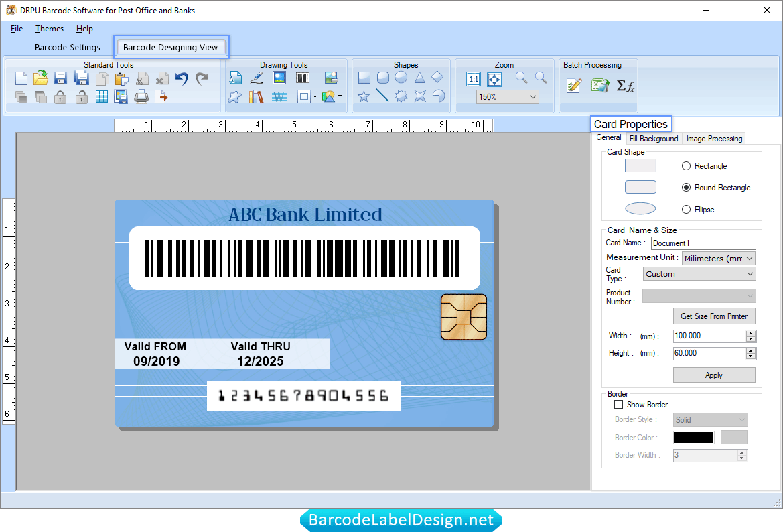Select the Text drawing tool

point(235,78)
